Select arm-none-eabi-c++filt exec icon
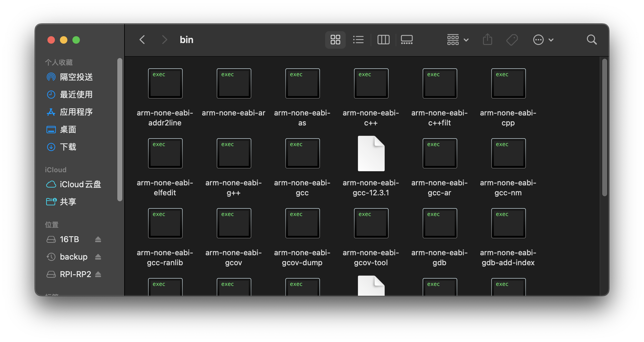The image size is (644, 342). pyautogui.click(x=440, y=83)
